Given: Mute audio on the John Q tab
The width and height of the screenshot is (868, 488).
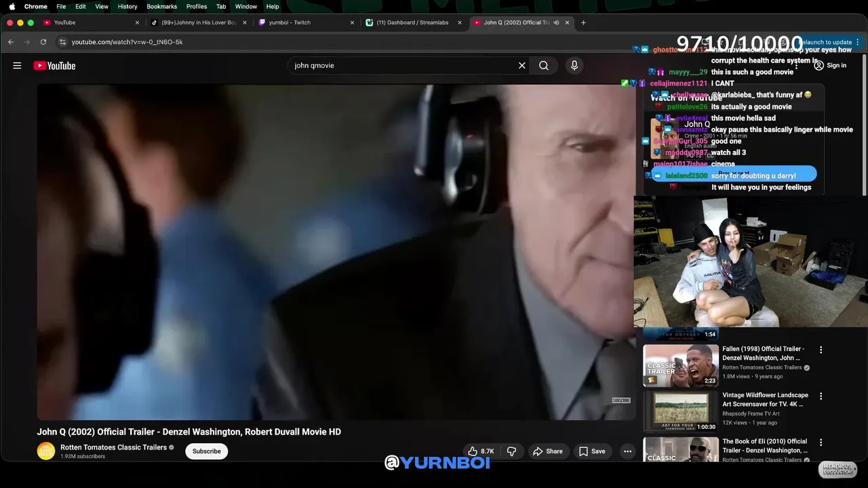Looking at the screenshot, I should [556, 22].
